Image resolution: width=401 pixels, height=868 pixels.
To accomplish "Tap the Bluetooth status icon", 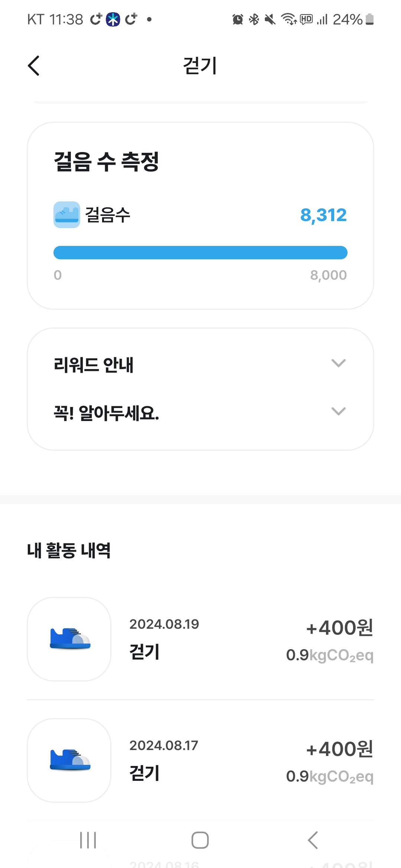I will click(254, 19).
